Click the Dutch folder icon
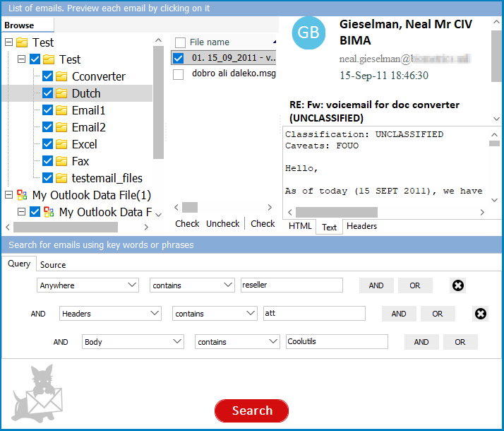 pyautogui.click(x=61, y=93)
